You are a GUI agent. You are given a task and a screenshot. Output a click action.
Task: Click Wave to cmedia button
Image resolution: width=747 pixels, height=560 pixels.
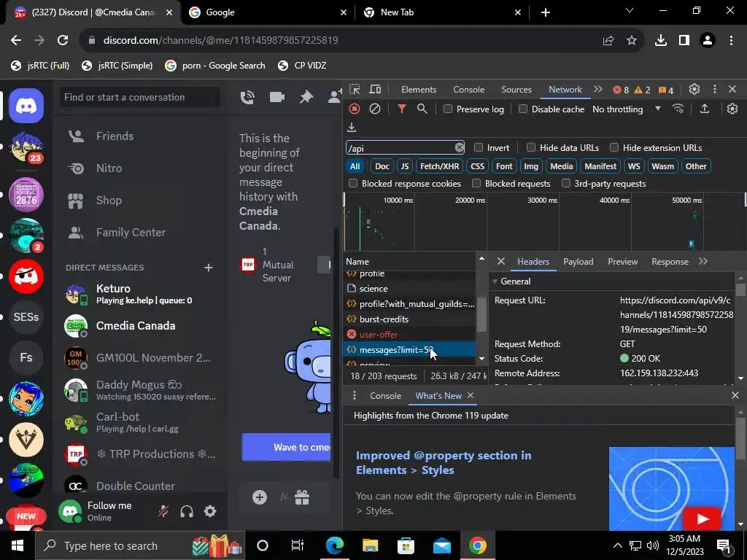coord(286,447)
